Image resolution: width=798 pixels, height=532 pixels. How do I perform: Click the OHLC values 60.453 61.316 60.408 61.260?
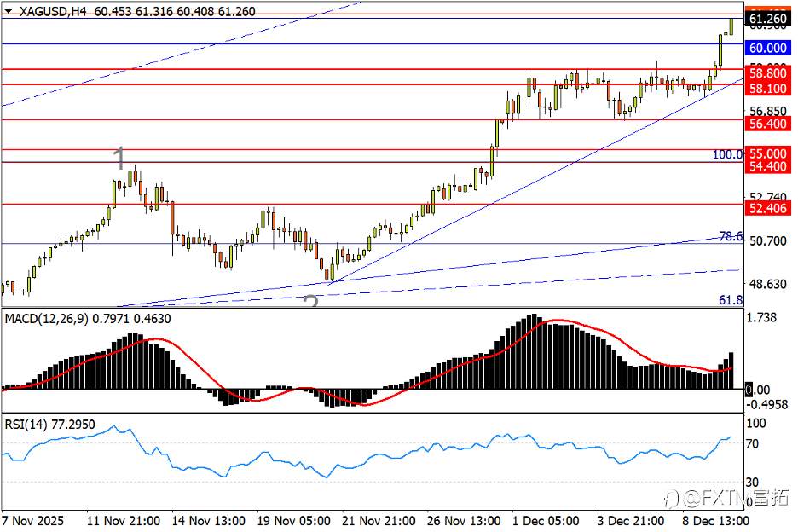(175, 11)
